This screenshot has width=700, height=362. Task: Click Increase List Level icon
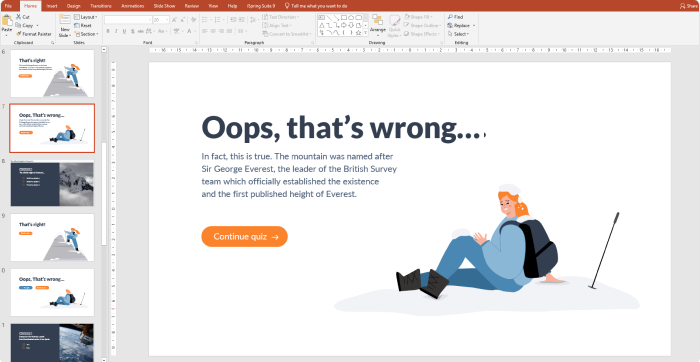click(x=242, y=20)
